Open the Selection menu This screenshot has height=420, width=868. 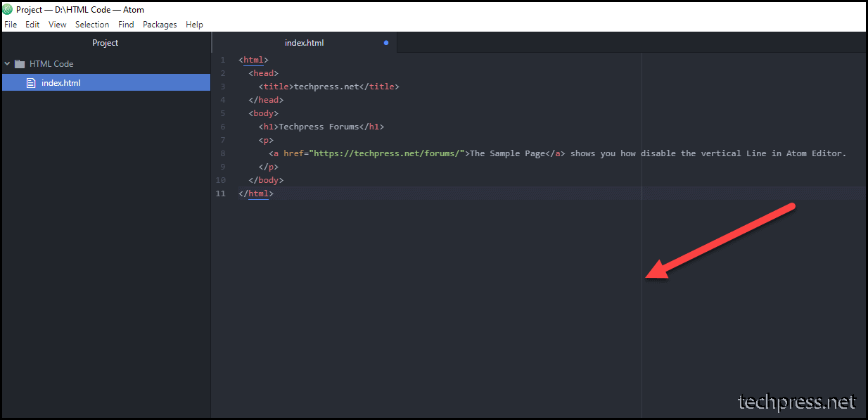tap(92, 24)
